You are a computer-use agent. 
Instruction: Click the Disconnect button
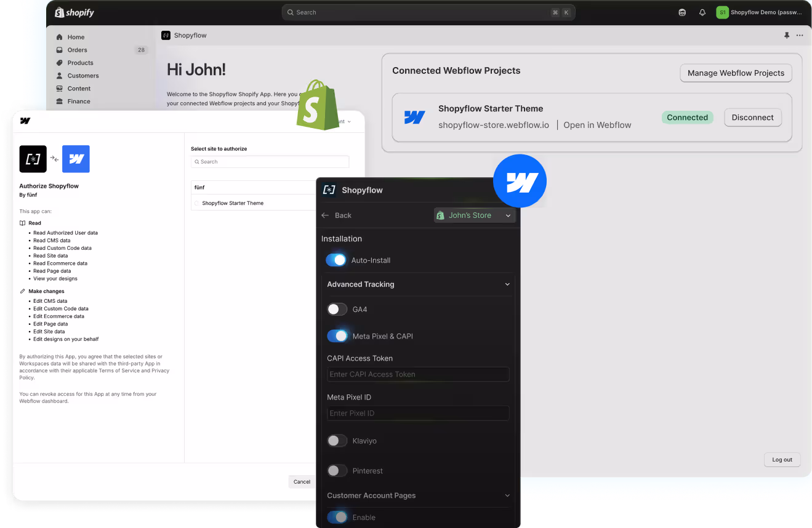[752, 118]
